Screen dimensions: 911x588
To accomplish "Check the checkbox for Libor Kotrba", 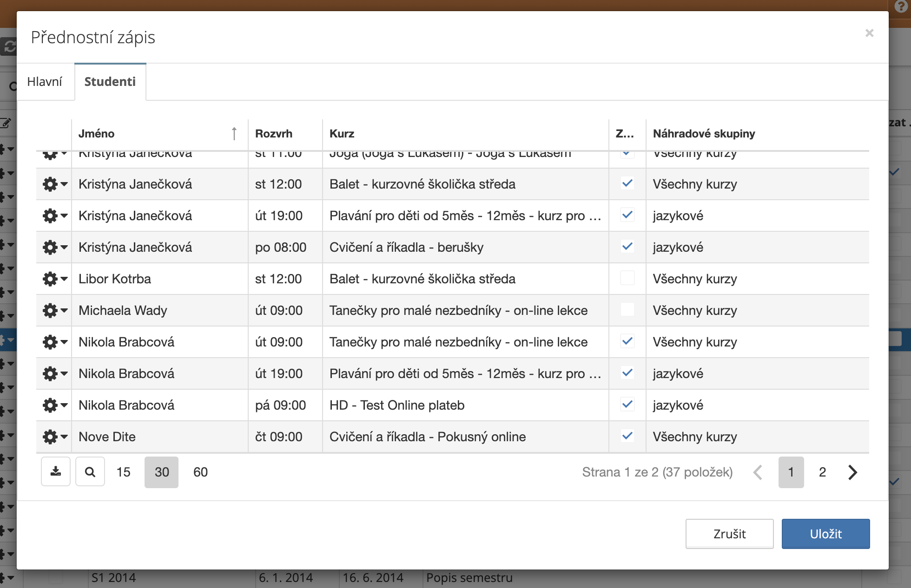I will pos(627,278).
